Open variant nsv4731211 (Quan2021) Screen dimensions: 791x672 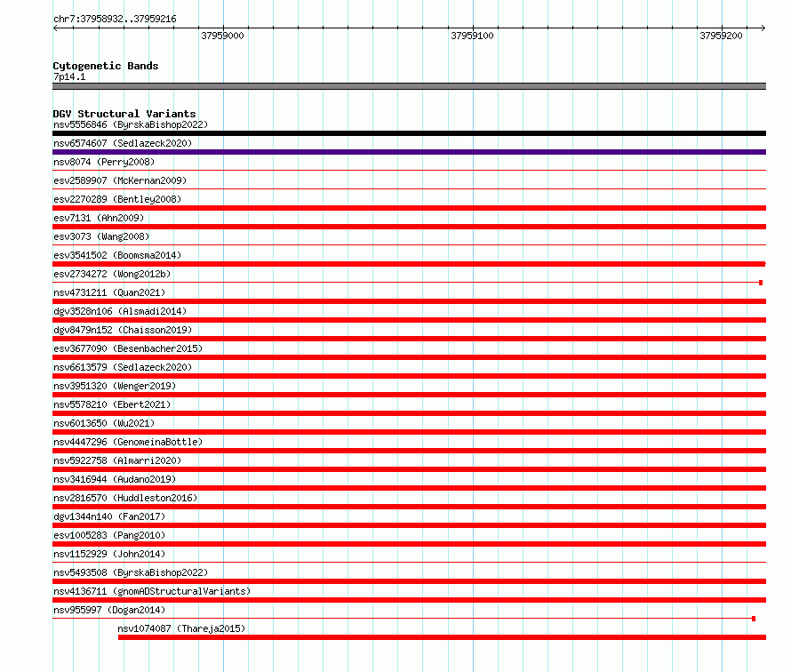[x=109, y=292]
